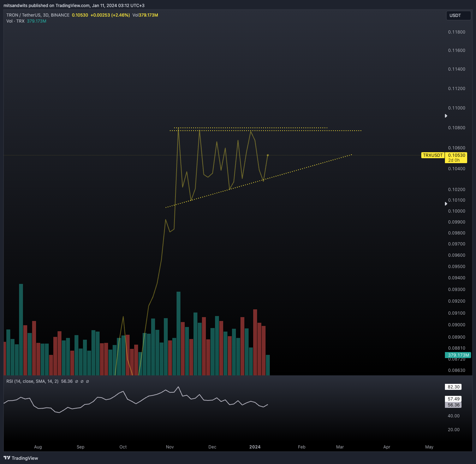Click the May label on time axis

click(x=429, y=447)
